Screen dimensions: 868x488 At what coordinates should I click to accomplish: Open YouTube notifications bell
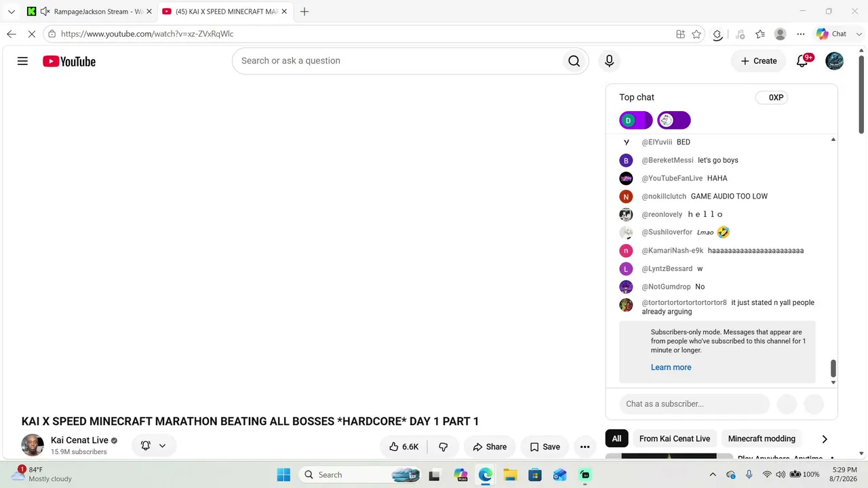[x=802, y=61]
